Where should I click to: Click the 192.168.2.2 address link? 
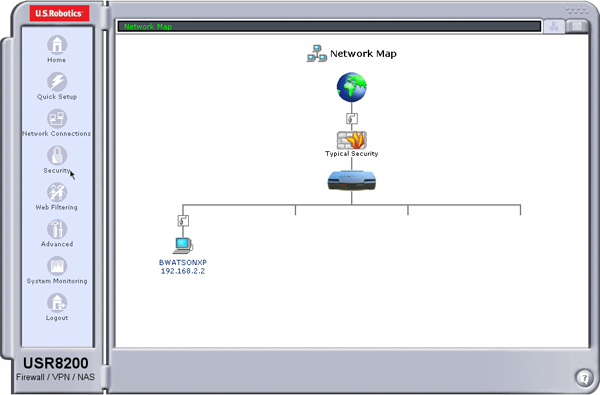[183, 271]
